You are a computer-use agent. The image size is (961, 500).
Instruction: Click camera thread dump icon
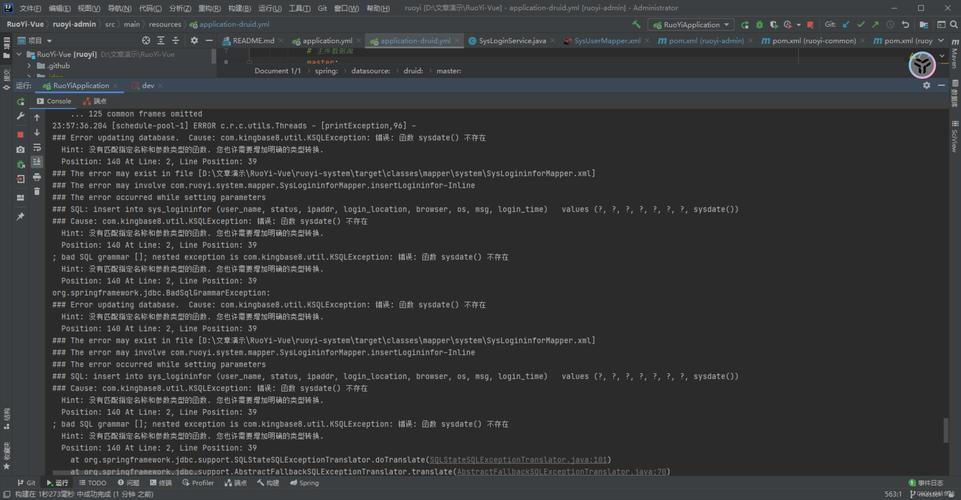pyautogui.click(x=20, y=150)
